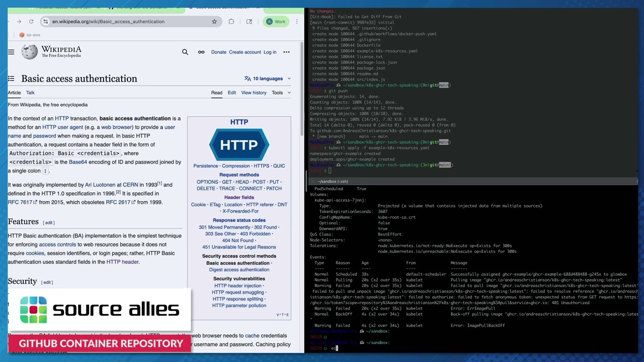Open the RFC 7617 external link

[x=22, y=202]
